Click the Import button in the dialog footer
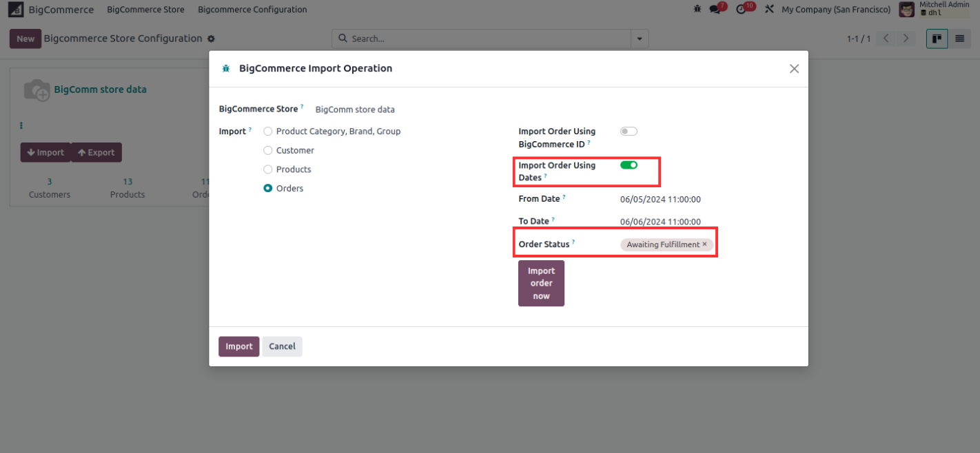 pos(239,346)
